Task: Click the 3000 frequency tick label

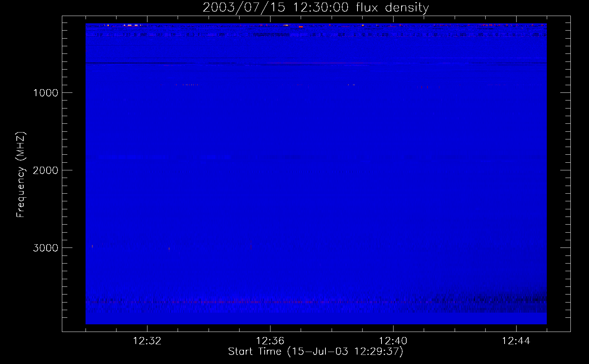Action: 46,248
